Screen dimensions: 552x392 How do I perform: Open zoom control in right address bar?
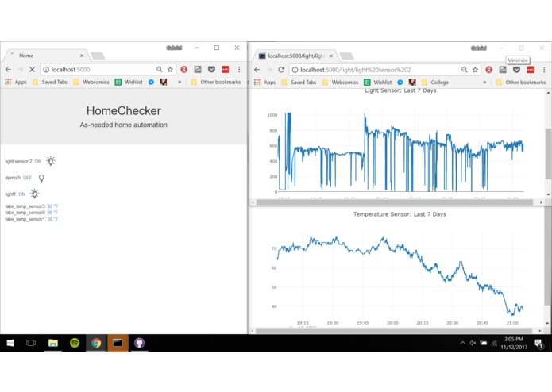click(465, 70)
